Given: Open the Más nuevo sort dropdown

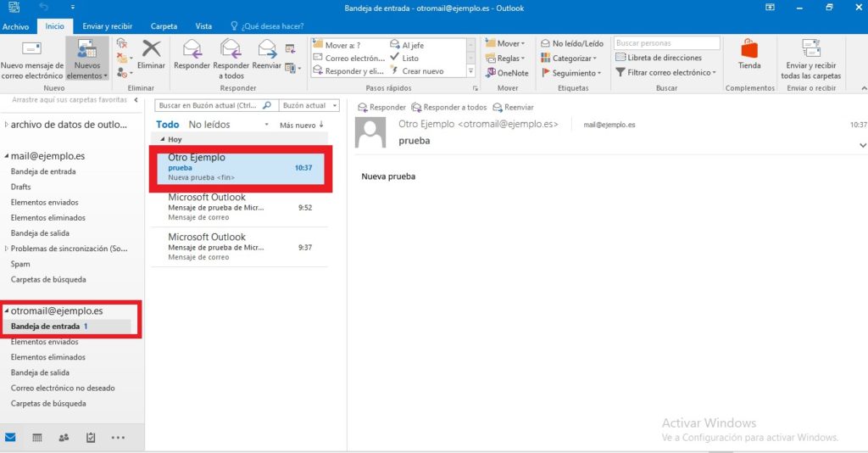Looking at the screenshot, I should (302, 125).
